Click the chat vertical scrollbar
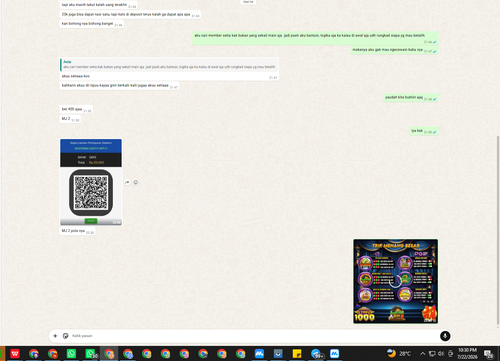Screen dimensions: 500x361 point(497,230)
